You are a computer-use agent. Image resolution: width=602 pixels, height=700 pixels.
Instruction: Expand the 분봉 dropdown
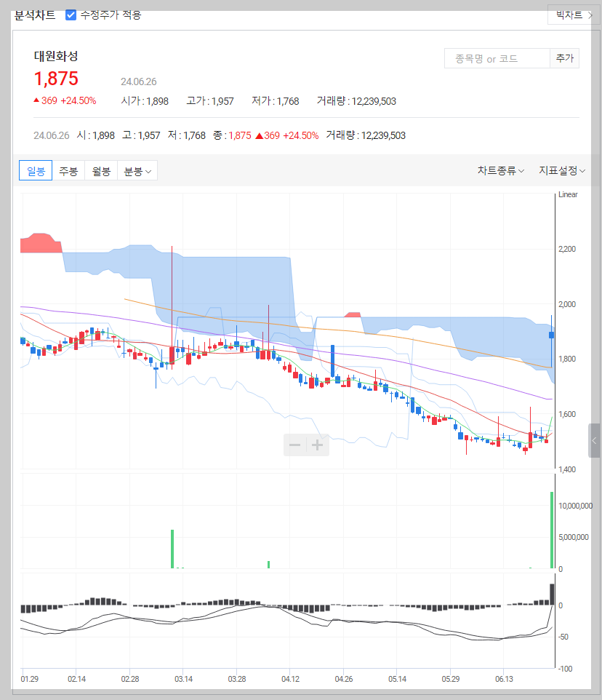(137, 170)
